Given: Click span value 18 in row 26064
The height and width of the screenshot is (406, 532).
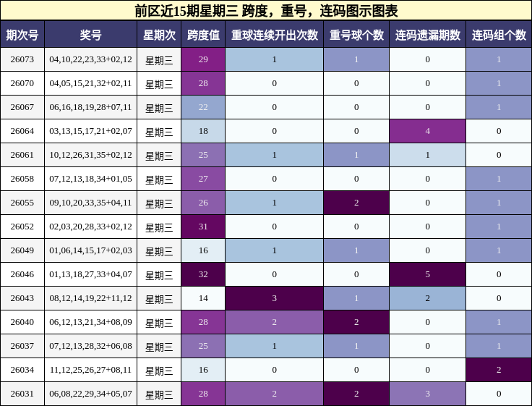Looking at the screenshot, I should (x=203, y=131).
